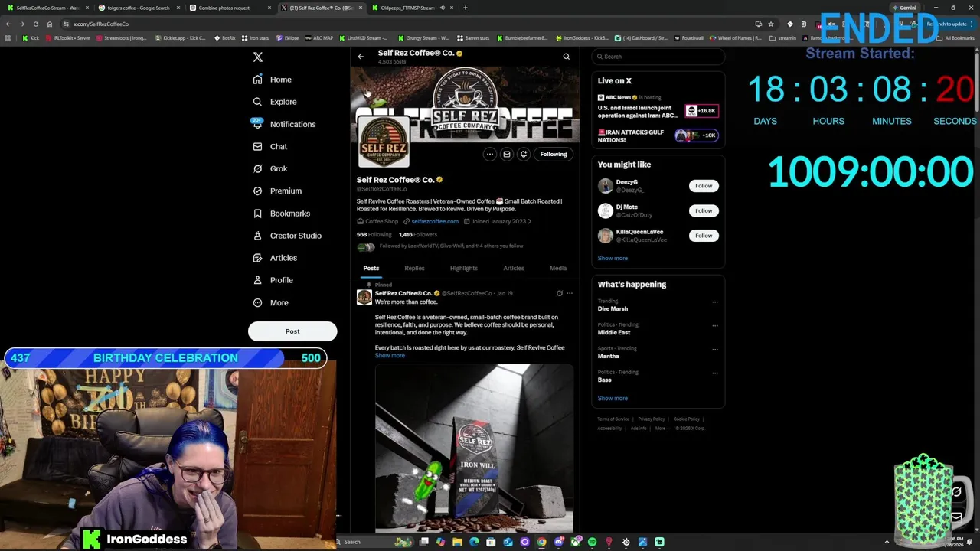The height and width of the screenshot is (551, 980).
Task: Open followed by LockWorldTV mutual followers
Action: click(x=440, y=246)
